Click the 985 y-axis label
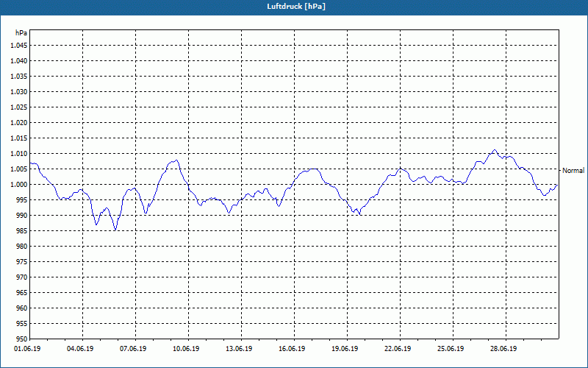 22,231
